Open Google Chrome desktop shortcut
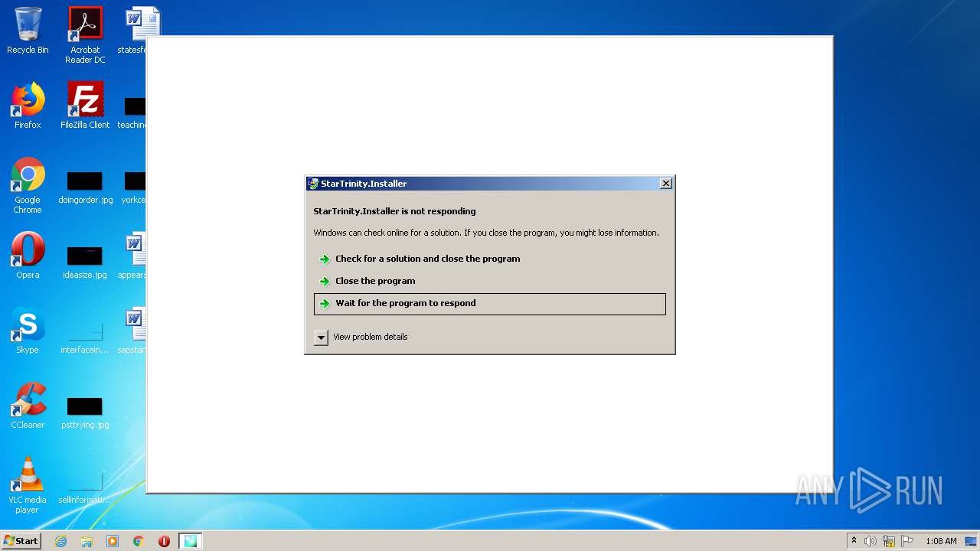 [x=28, y=185]
